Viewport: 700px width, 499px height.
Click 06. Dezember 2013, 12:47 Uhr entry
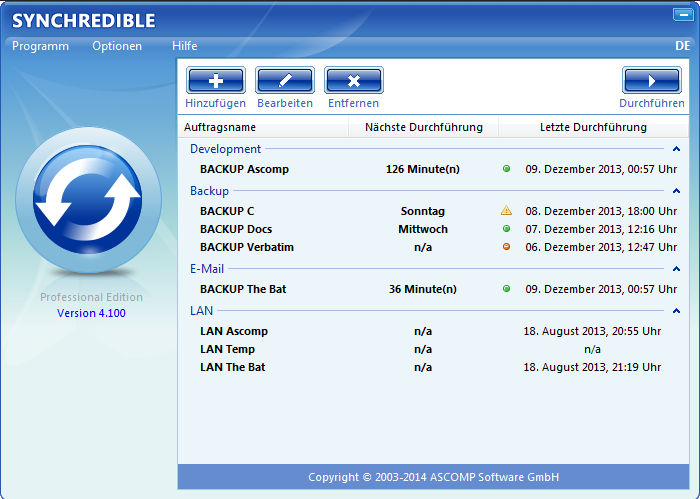601,247
